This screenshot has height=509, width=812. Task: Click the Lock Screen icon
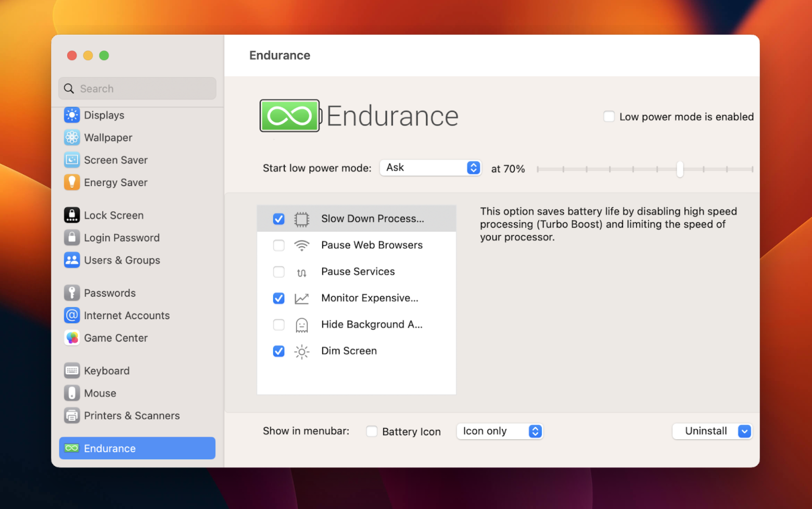click(x=72, y=215)
